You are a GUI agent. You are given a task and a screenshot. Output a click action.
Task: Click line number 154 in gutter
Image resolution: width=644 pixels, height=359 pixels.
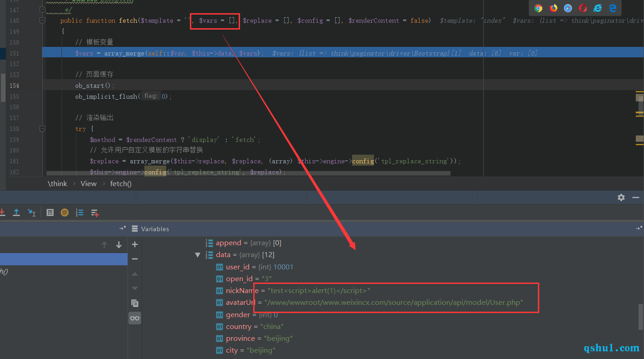point(14,86)
